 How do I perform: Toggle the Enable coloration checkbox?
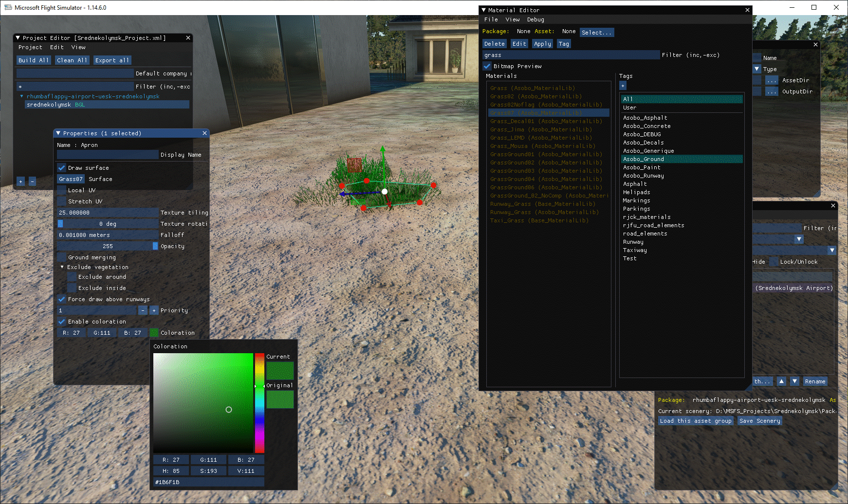(x=62, y=322)
